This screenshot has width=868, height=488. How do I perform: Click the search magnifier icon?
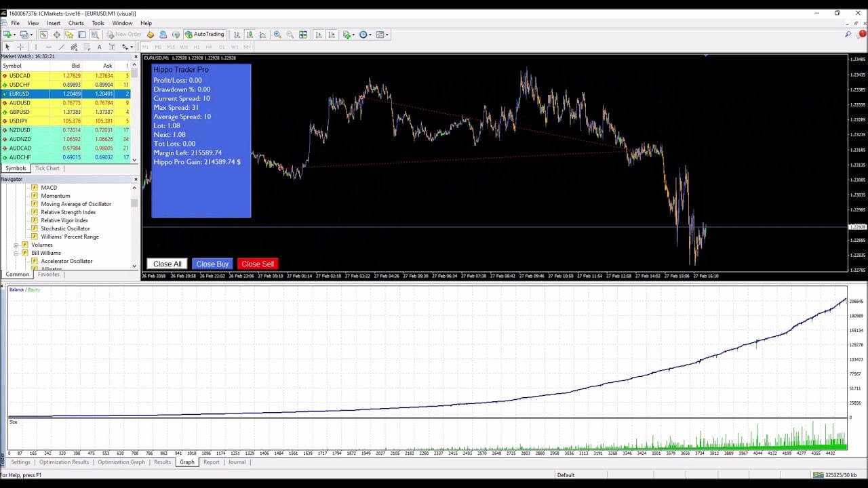click(x=848, y=35)
